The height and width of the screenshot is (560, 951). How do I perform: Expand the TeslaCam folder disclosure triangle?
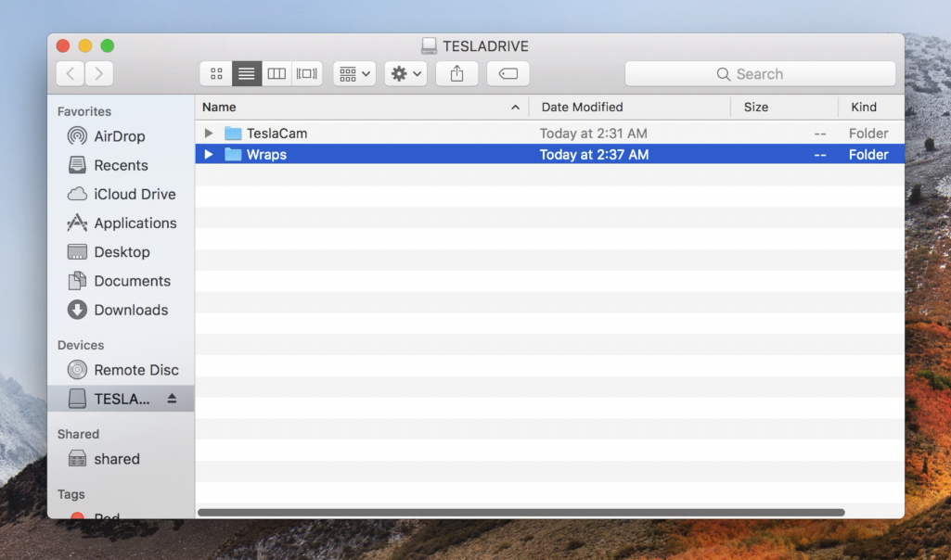[x=209, y=134]
